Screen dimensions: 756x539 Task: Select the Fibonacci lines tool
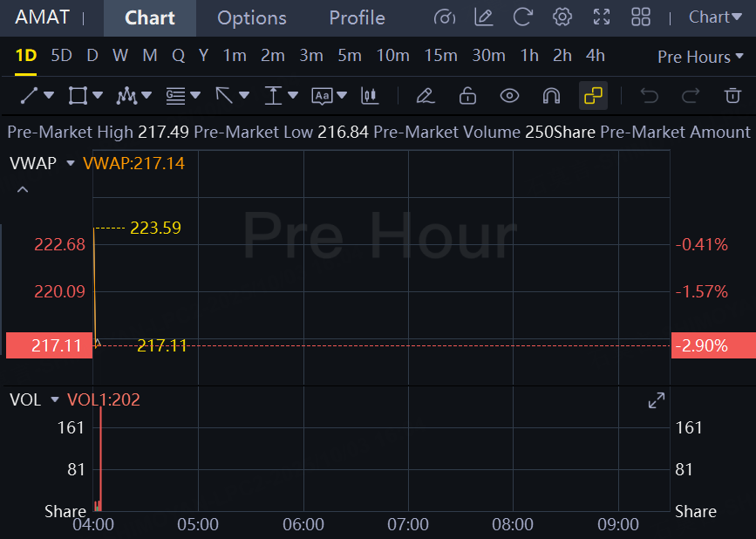[x=175, y=95]
